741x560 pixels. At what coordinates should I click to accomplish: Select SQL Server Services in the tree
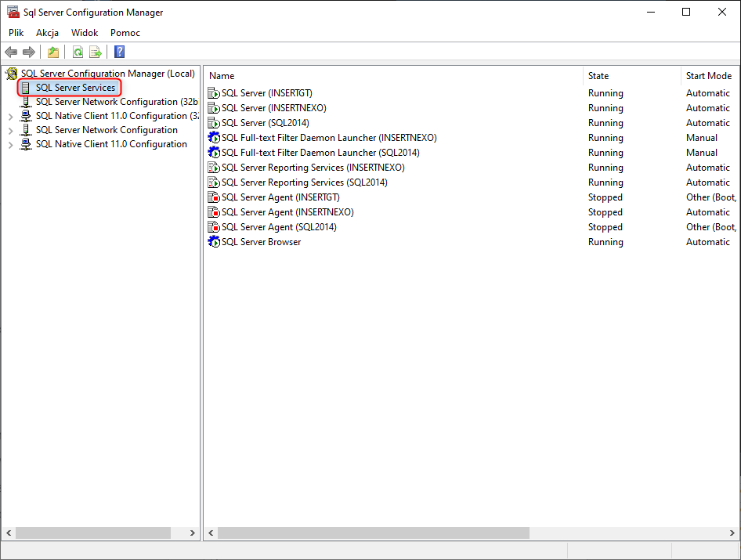pos(76,88)
